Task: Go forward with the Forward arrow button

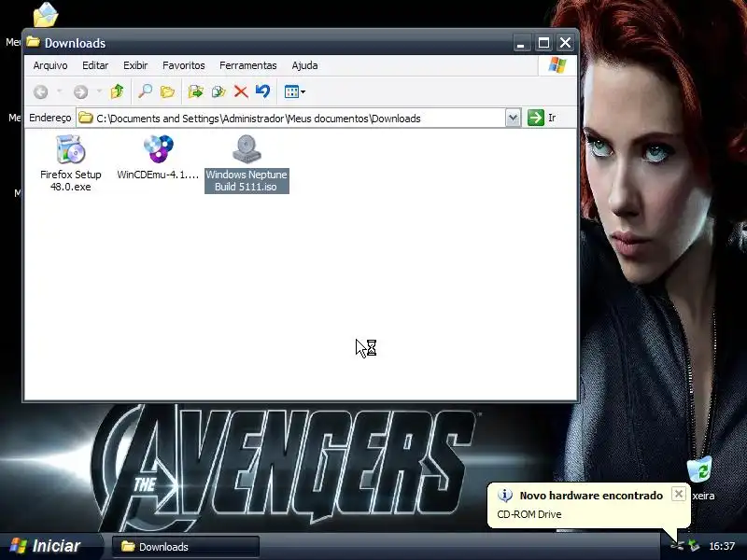Action: pos(80,91)
